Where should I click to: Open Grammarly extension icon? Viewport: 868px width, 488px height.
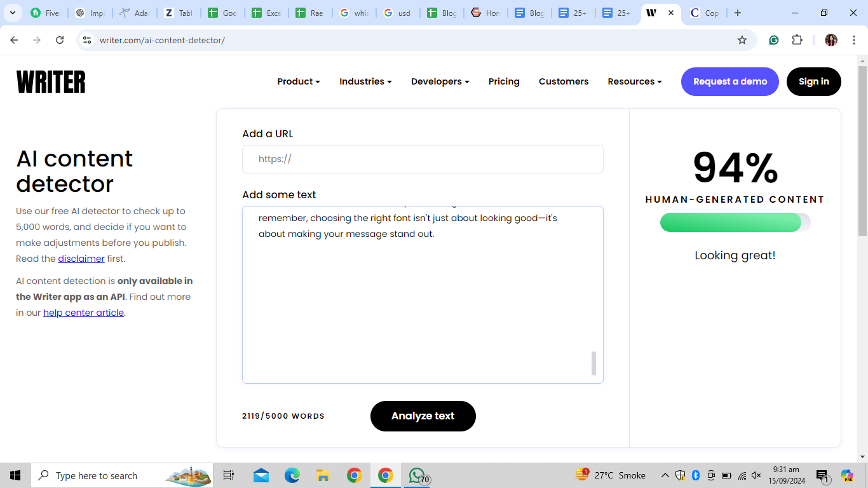coord(774,40)
